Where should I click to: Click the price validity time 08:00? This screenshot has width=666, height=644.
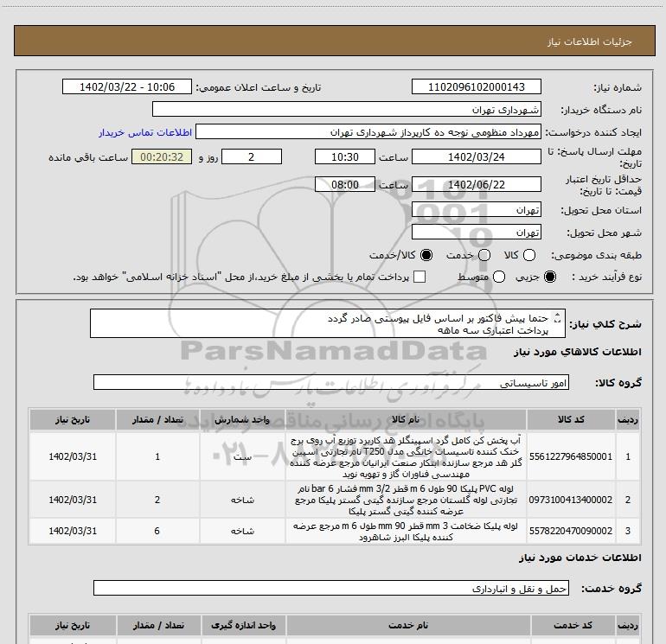tap(345, 184)
